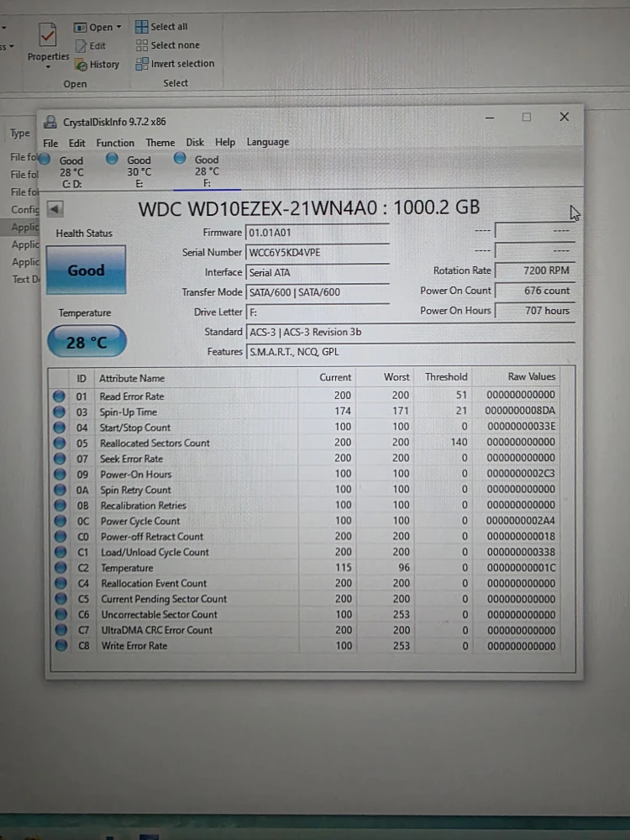The width and height of the screenshot is (630, 840).
Task: Click the CrystalDiskInfo title bar app icon
Action: coord(50,122)
